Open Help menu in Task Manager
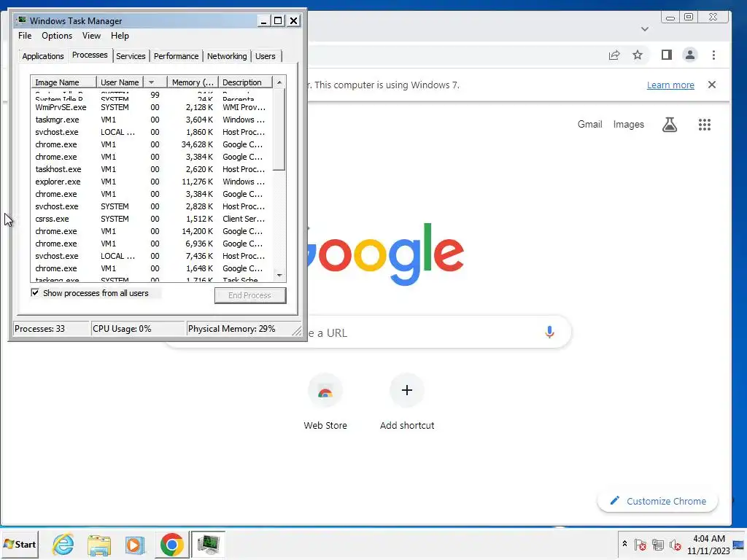 point(120,36)
